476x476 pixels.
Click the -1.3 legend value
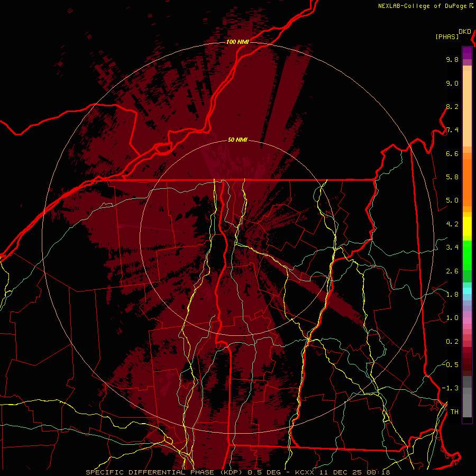click(450, 388)
